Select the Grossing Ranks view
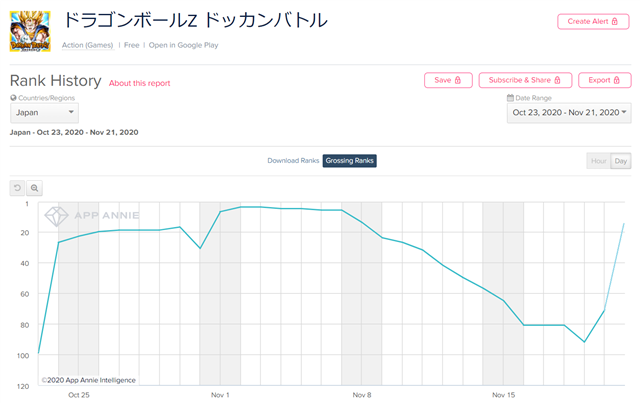This screenshot has height=403, width=640. pyautogui.click(x=349, y=161)
